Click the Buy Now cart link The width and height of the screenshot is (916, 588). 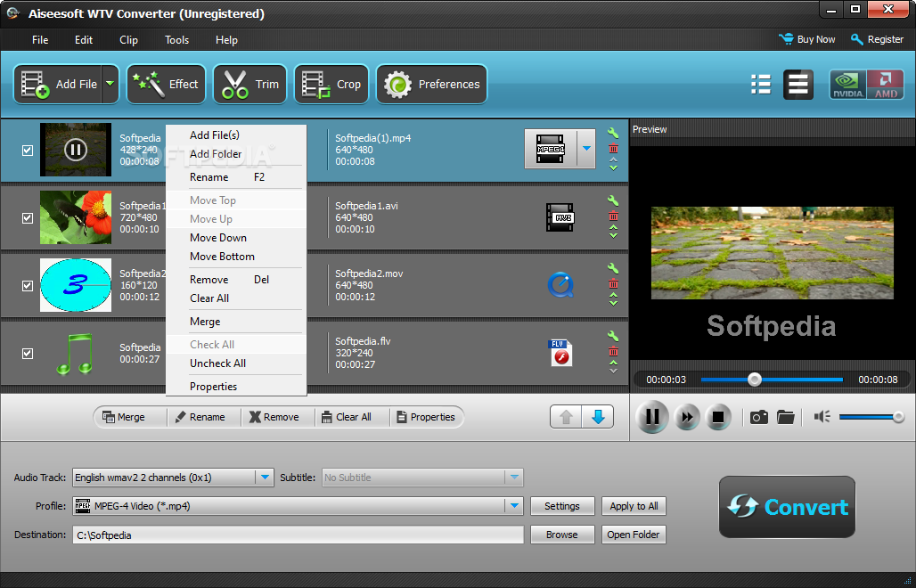click(806, 39)
